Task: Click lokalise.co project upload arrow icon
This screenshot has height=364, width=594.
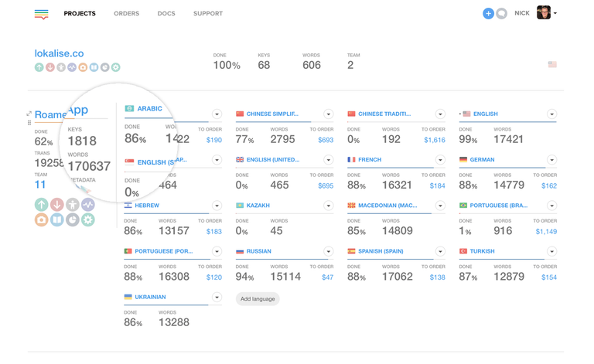Action: pos(39,67)
